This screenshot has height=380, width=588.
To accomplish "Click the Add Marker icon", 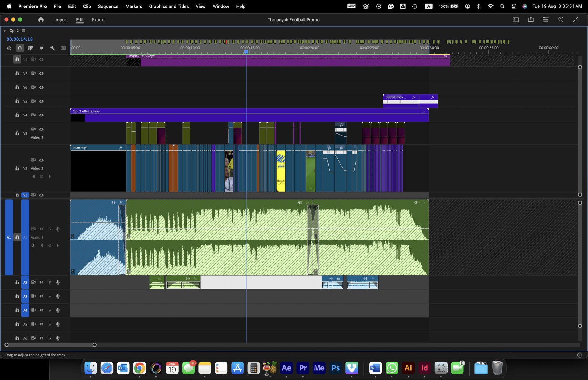I will pos(42,48).
